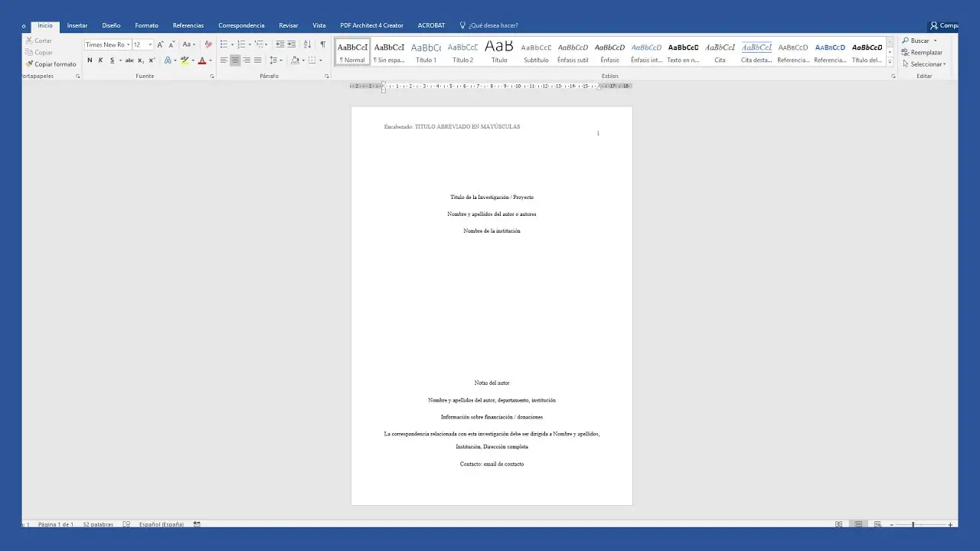This screenshot has height=551, width=980.
Task: Apply the Normal style
Action: coord(352,52)
